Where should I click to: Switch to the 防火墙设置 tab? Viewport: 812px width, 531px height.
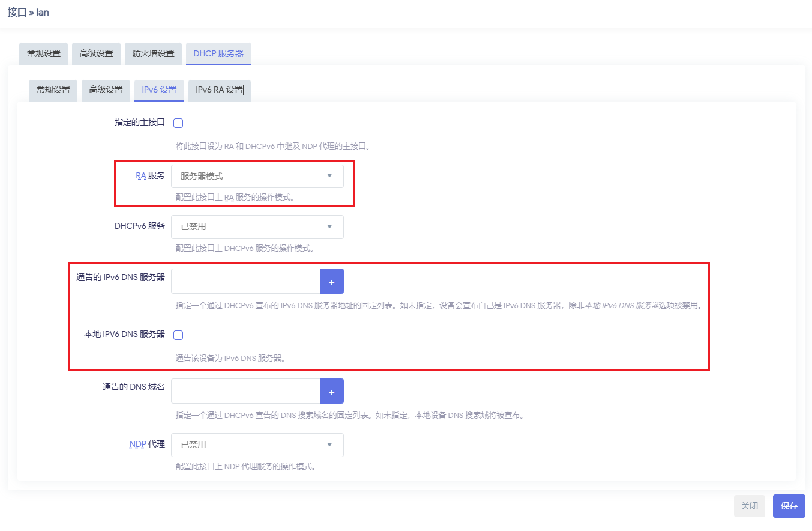[153, 53]
